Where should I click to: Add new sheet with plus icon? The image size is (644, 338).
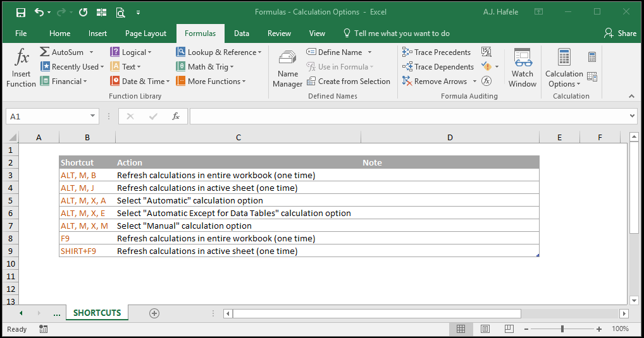click(x=154, y=313)
